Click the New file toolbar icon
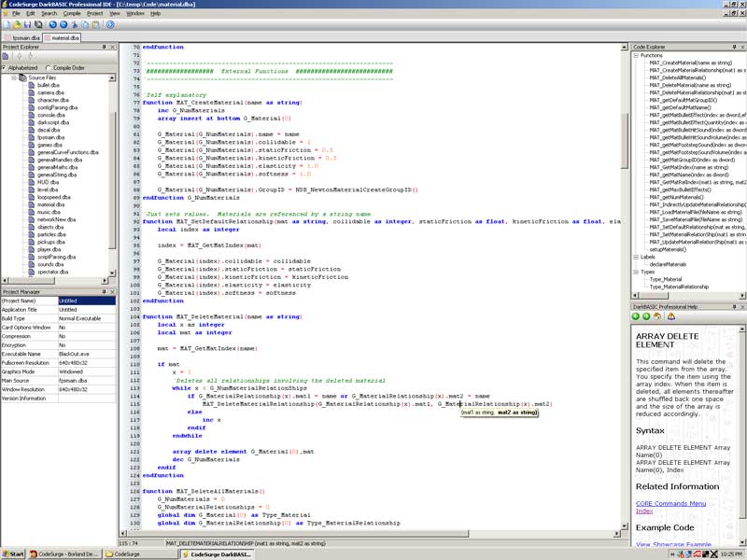 click(x=7, y=25)
